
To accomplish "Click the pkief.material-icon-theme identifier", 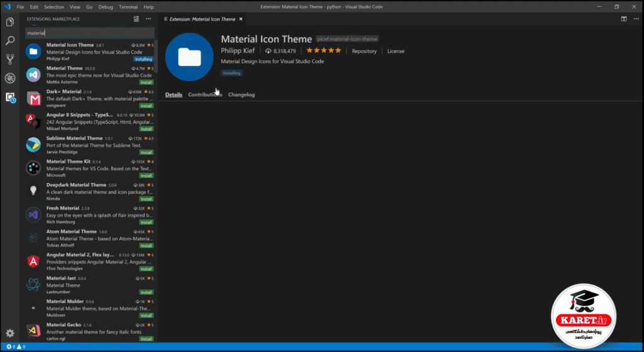I will click(347, 39).
